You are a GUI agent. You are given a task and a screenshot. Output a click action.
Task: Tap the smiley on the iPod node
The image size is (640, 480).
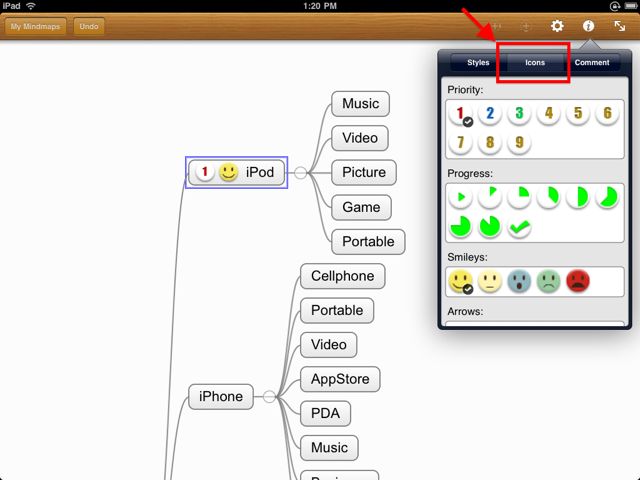(228, 172)
